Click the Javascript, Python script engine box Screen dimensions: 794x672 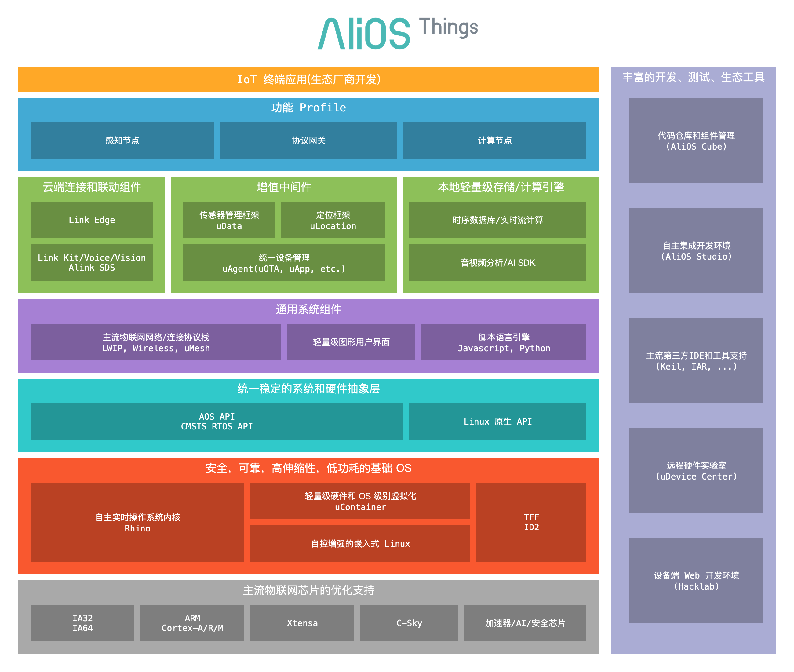click(x=504, y=342)
